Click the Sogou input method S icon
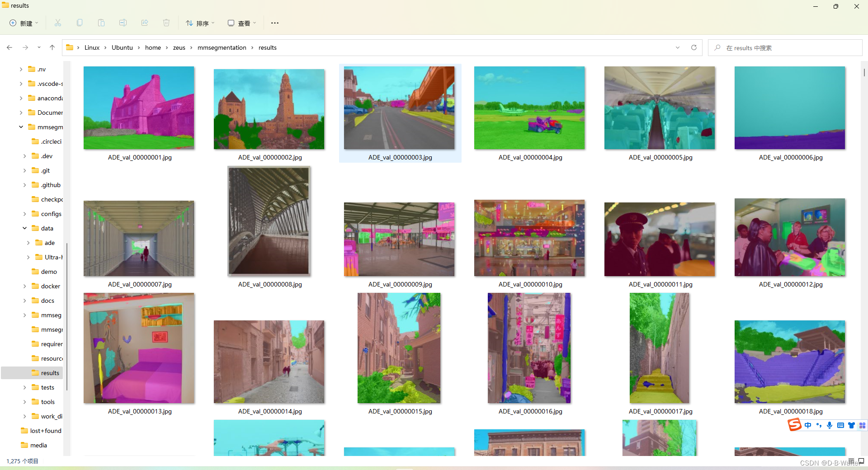This screenshot has height=470, width=868. (794, 425)
